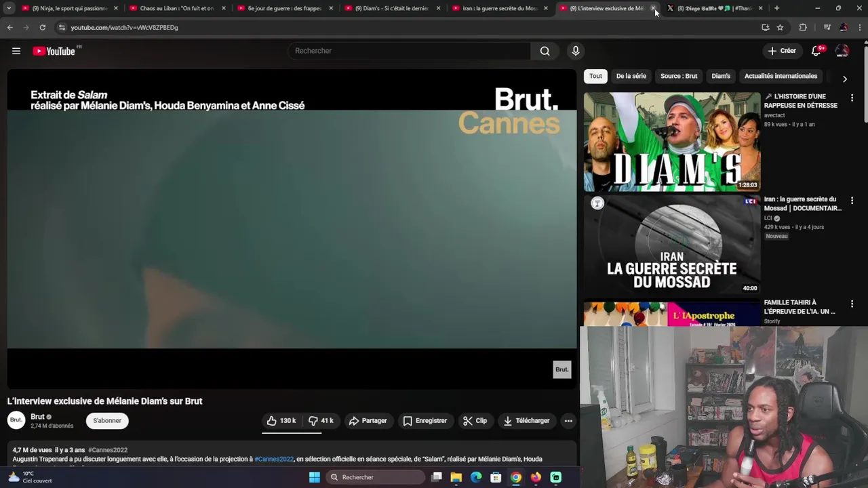Screen dimensions: 868x488
Task: Go to the YouTube home logo
Action: coord(54,51)
